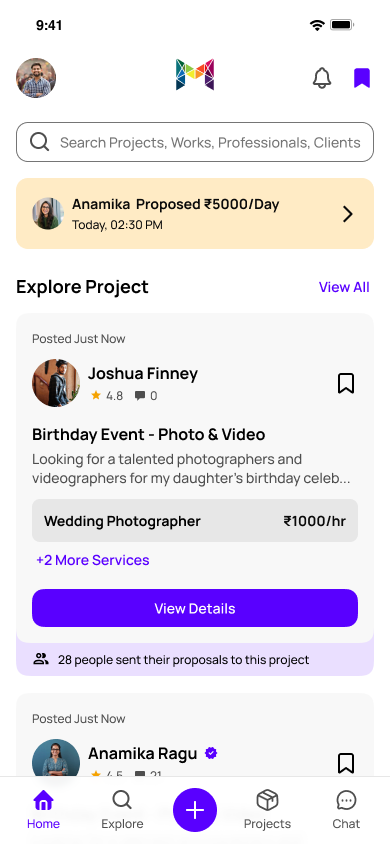Bookmark Anamika Ragu's project
Image resolution: width=390 pixels, height=844 pixels.
click(x=346, y=763)
